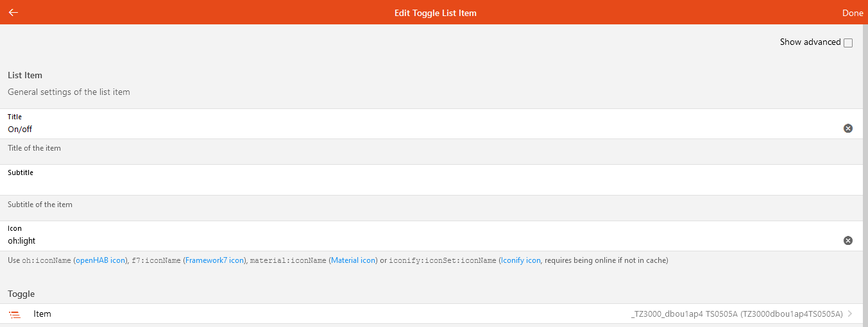Click the page vertical scrollbar
The image size is (868, 327).
tap(865, 173)
